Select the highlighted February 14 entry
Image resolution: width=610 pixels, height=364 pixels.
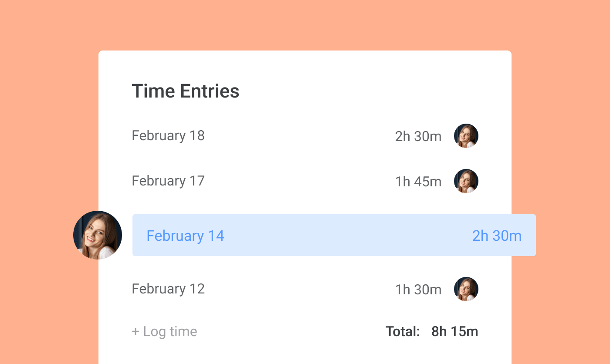(x=334, y=235)
